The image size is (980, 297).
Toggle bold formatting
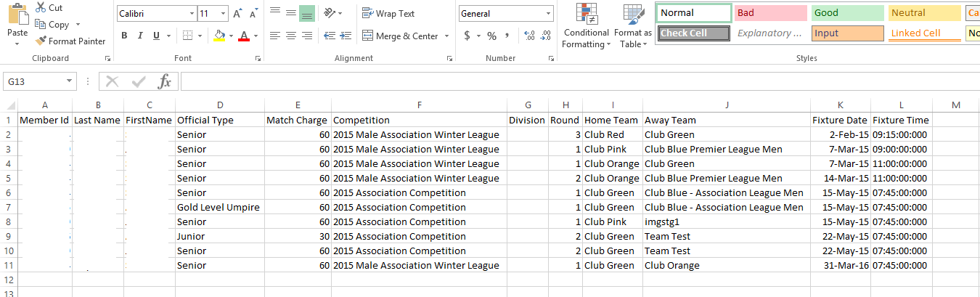(x=124, y=36)
